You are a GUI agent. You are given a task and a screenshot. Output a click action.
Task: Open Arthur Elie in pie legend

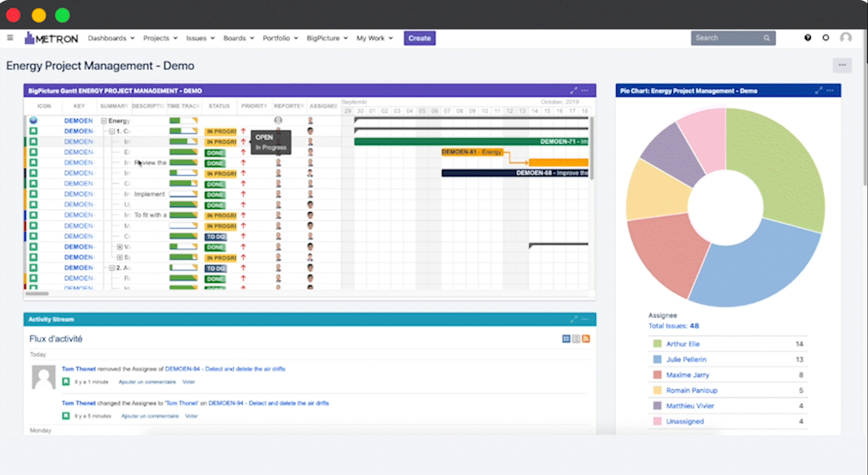(683, 344)
